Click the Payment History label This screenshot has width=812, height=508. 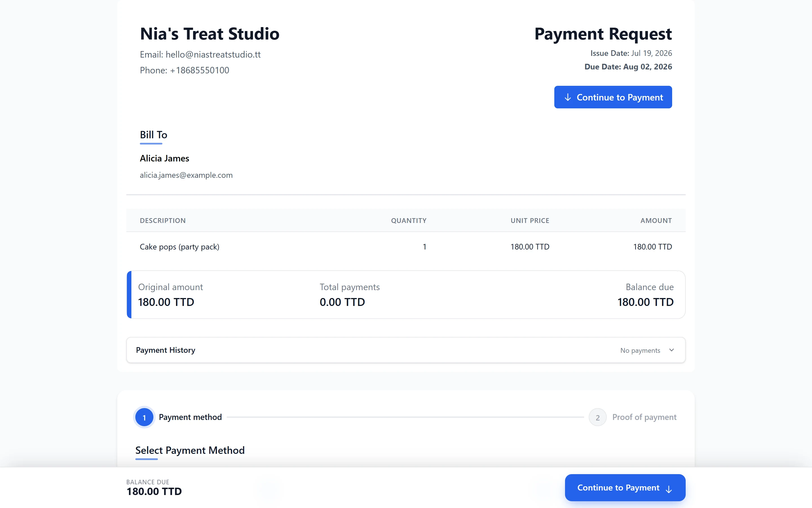tap(166, 350)
